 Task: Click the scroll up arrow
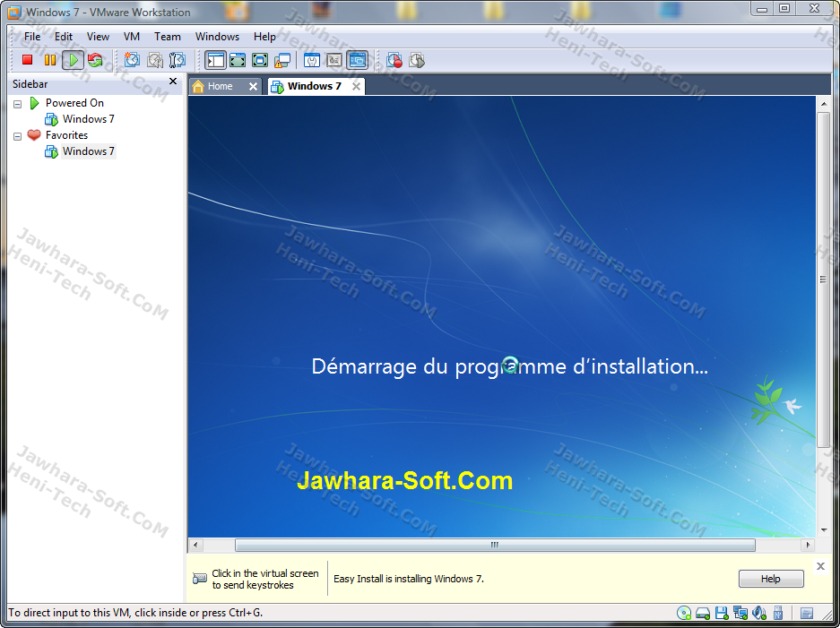(x=823, y=104)
